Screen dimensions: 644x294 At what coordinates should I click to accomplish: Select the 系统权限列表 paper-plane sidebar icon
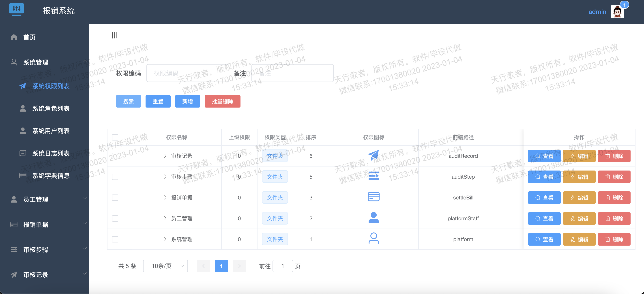tap(23, 86)
